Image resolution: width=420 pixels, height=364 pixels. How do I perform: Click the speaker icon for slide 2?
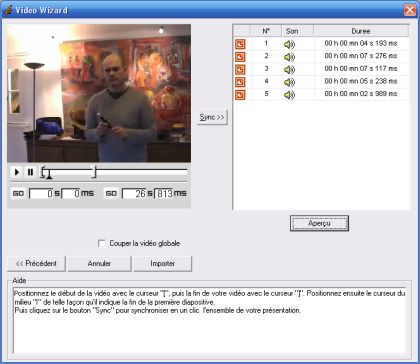[x=289, y=57]
